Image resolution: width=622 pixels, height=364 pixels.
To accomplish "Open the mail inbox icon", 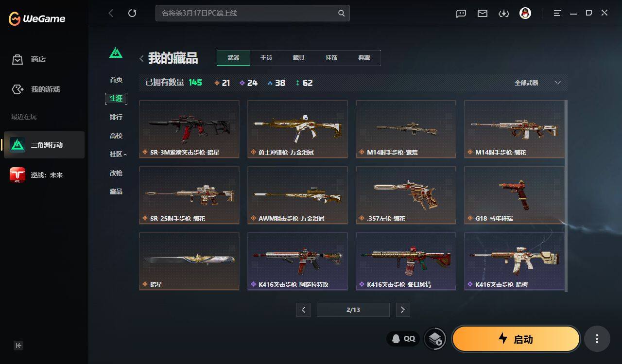I will (x=482, y=13).
